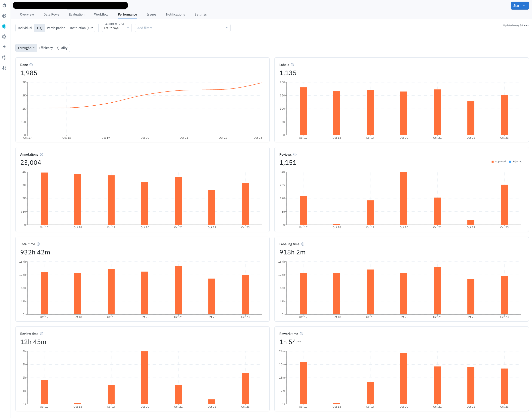Click the info icon beside Rework time
Screen dimensions: 532x418
pos(301,334)
